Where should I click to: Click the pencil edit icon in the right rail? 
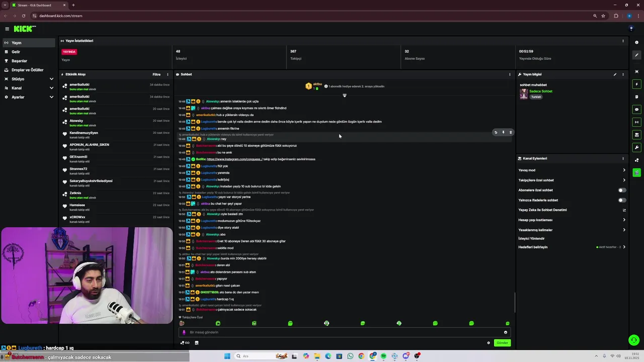pyautogui.click(x=636, y=55)
